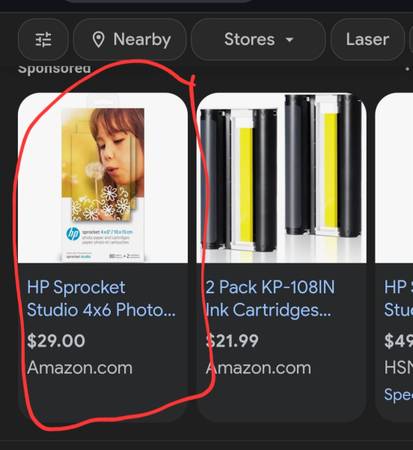Image resolution: width=413 pixels, height=450 pixels.
Task: Click Amazon.com under the ink cartridges listing
Action: 258,368
